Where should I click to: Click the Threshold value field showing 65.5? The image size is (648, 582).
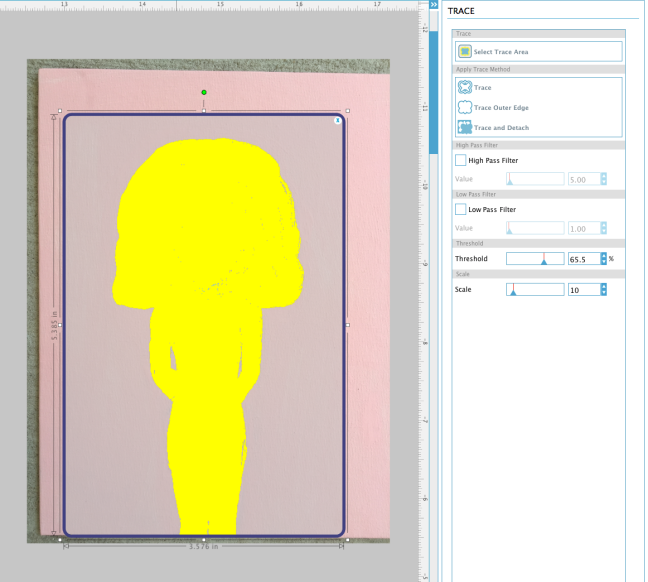click(584, 259)
